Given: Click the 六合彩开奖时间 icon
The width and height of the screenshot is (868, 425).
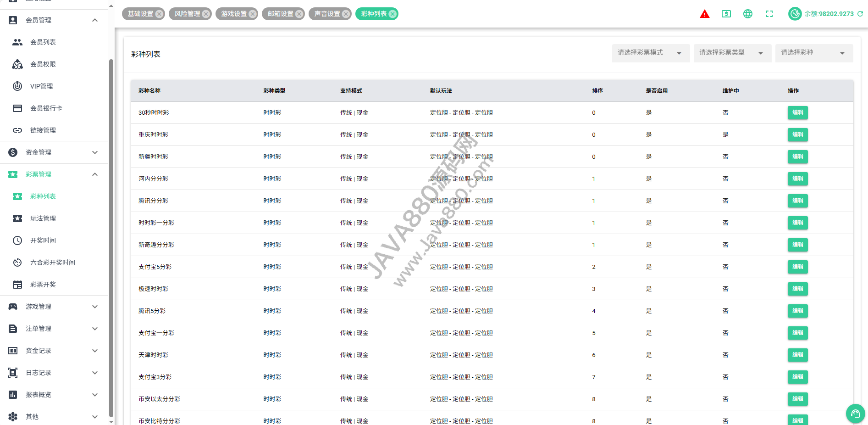Looking at the screenshot, I should (x=17, y=263).
